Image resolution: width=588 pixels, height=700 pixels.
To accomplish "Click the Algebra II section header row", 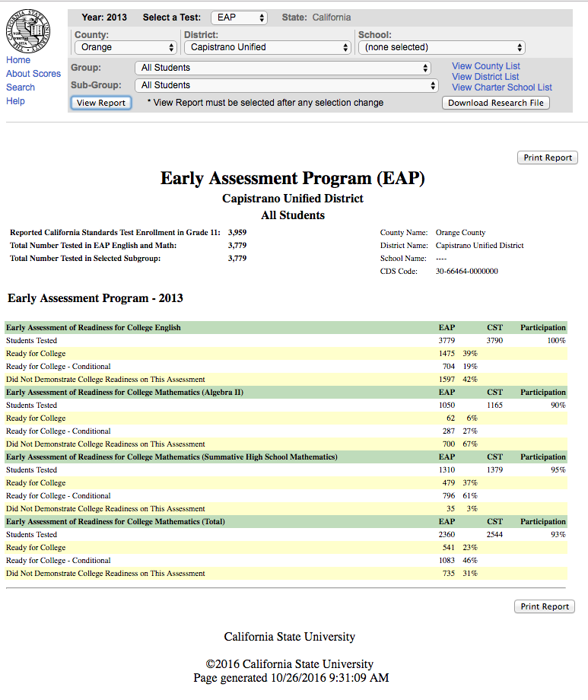I will point(286,393).
